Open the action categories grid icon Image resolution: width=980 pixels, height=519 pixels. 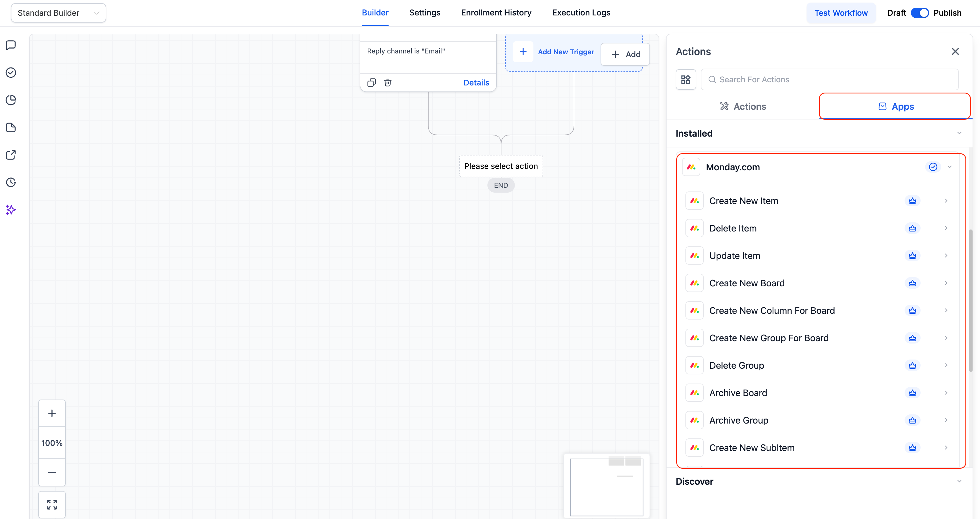pyautogui.click(x=685, y=79)
